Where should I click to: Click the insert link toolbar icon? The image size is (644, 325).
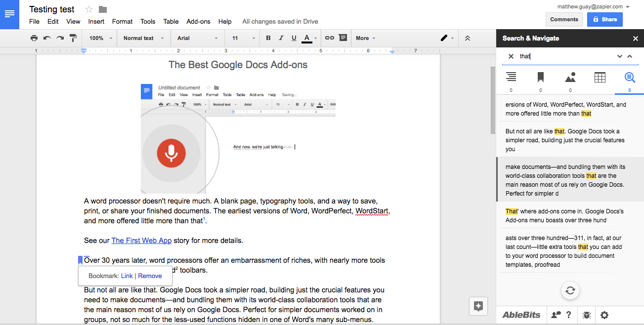point(329,38)
